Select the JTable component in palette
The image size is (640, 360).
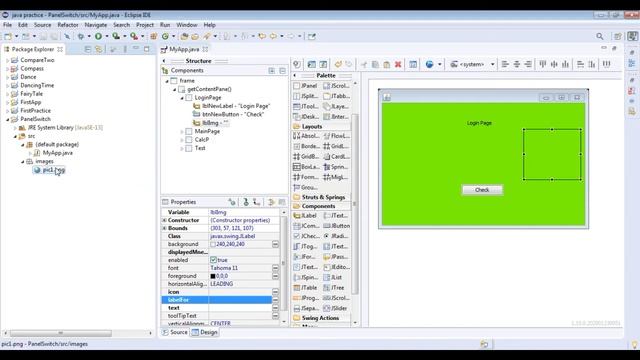click(x=305, y=288)
